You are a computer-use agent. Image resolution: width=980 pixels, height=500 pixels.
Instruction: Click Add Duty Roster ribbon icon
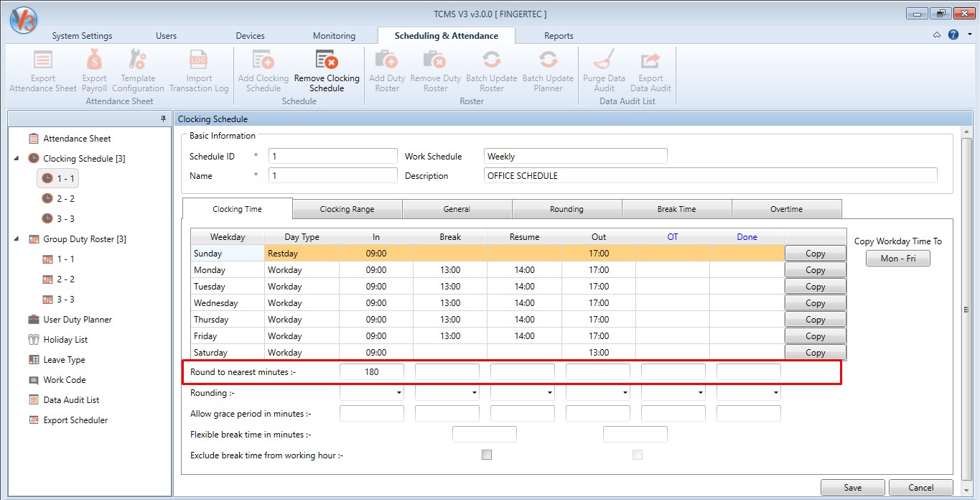(387, 70)
